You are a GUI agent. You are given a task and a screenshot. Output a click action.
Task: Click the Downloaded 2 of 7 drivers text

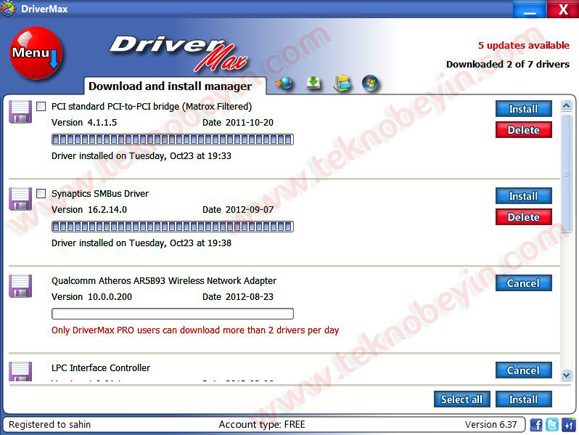[x=508, y=64]
